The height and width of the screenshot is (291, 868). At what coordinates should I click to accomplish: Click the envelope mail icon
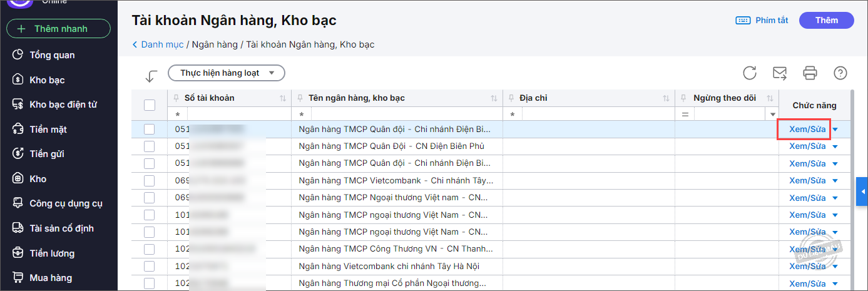click(780, 73)
